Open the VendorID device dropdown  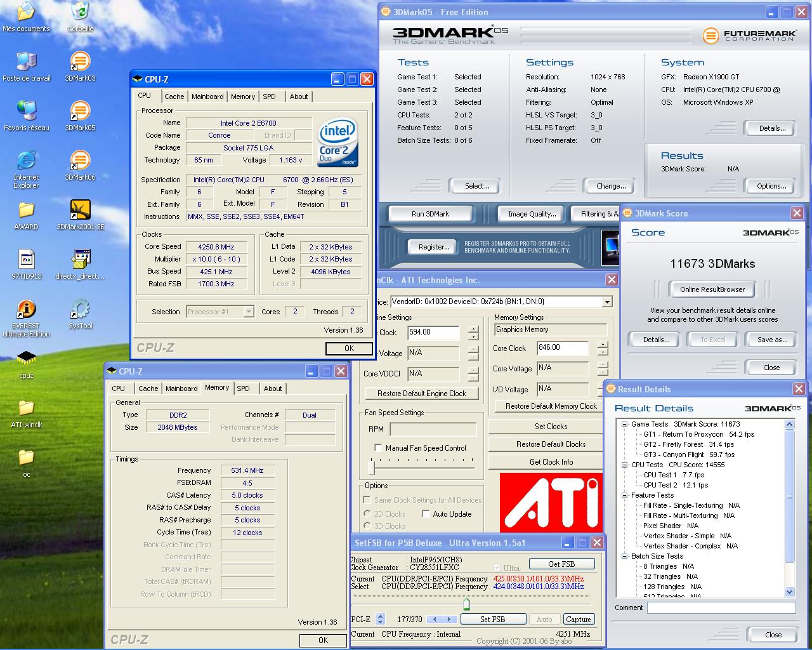pos(607,302)
